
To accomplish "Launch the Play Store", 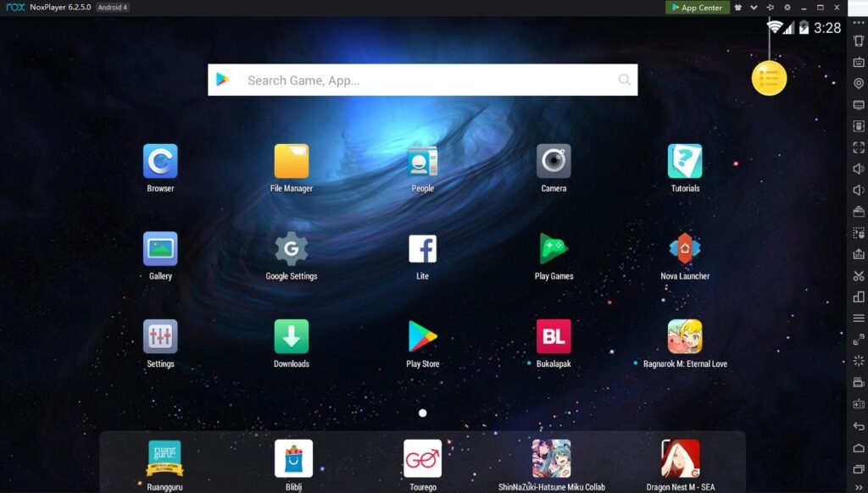I will click(x=422, y=336).
